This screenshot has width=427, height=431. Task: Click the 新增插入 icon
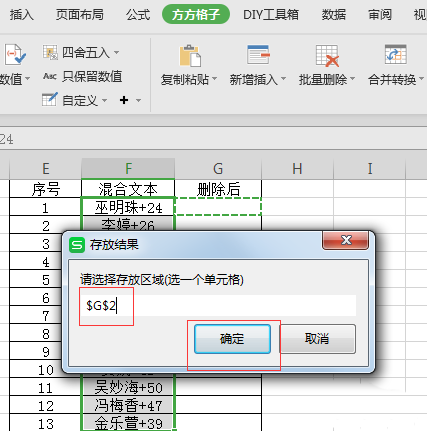pos(258,55)
